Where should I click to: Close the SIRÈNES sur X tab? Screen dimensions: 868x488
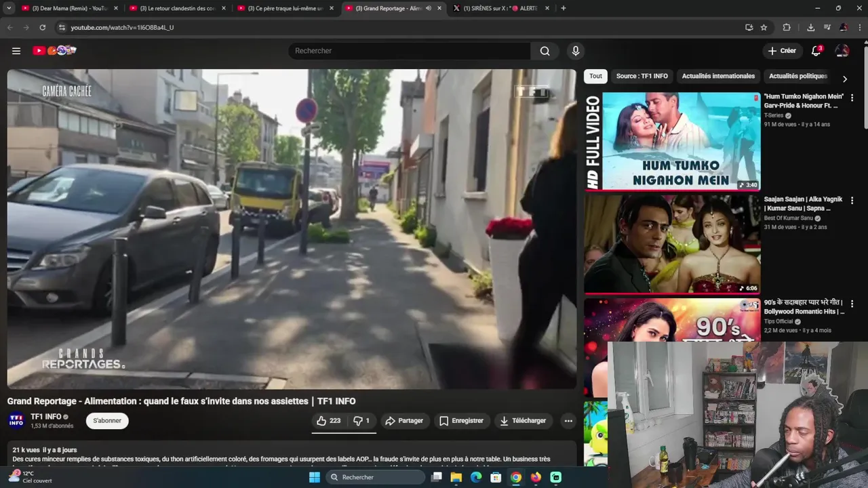coord(547,8)
